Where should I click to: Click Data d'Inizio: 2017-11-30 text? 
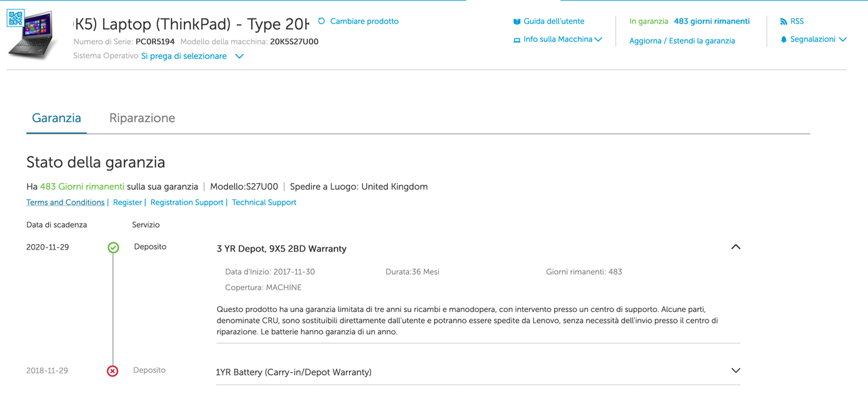tap(270, 272)
